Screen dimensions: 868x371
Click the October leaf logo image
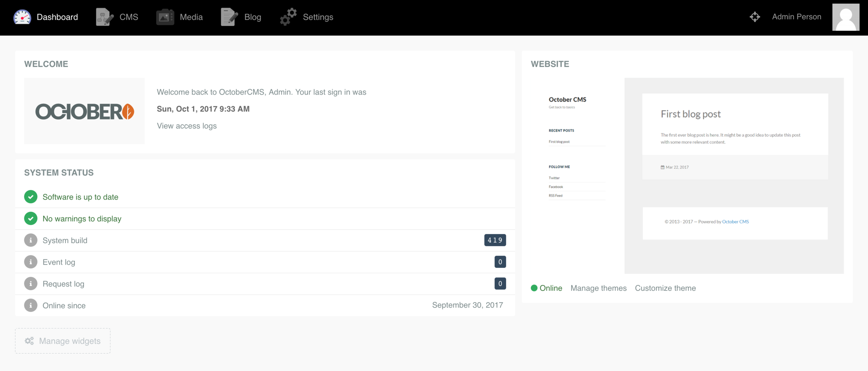pos(84,111)
